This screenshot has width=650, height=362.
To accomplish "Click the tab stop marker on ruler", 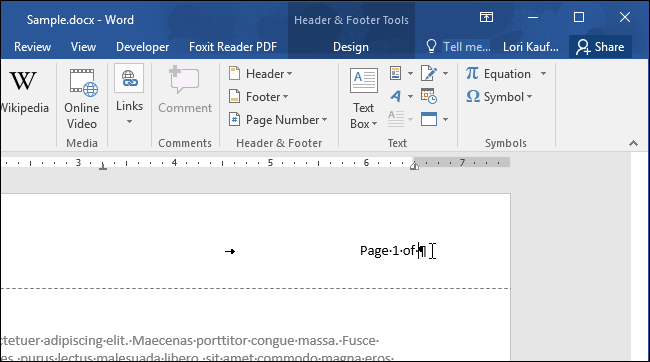I will click(103, 166).
